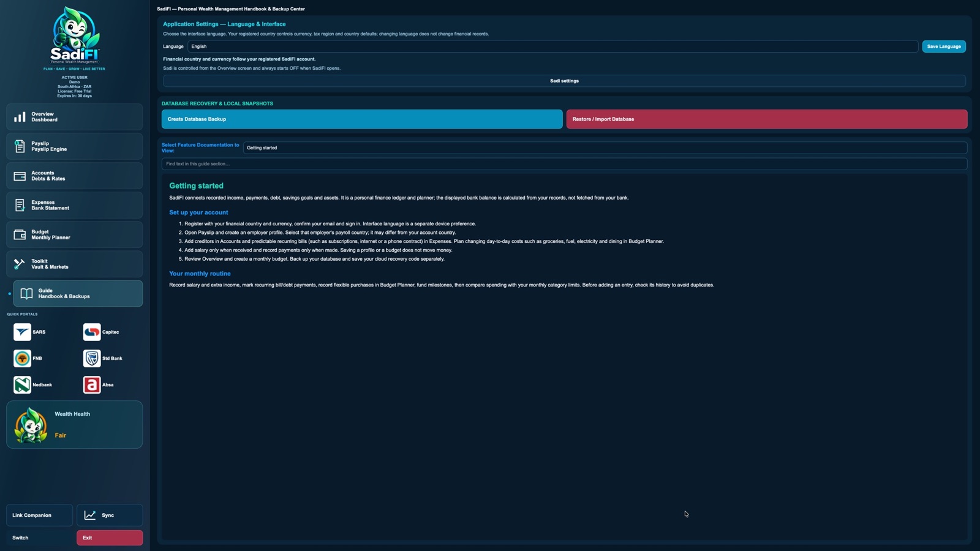Open the Nedbank portal icon
Screen dimensions: 980x551
point(22,384)
